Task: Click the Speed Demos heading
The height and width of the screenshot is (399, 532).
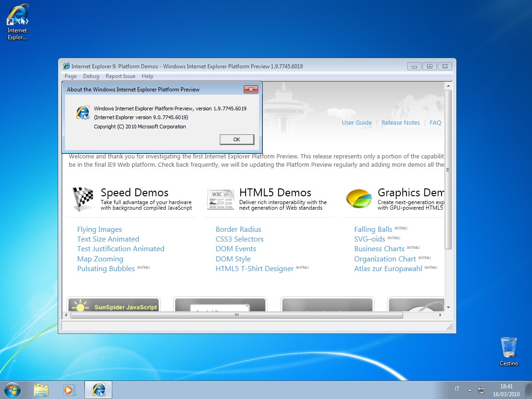Action: [x=134, y=193]
